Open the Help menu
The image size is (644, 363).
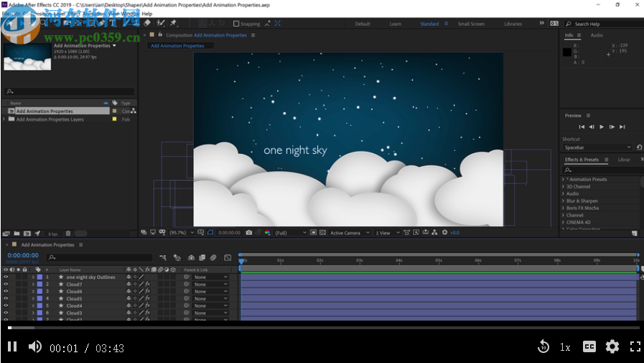pos(146,14)
